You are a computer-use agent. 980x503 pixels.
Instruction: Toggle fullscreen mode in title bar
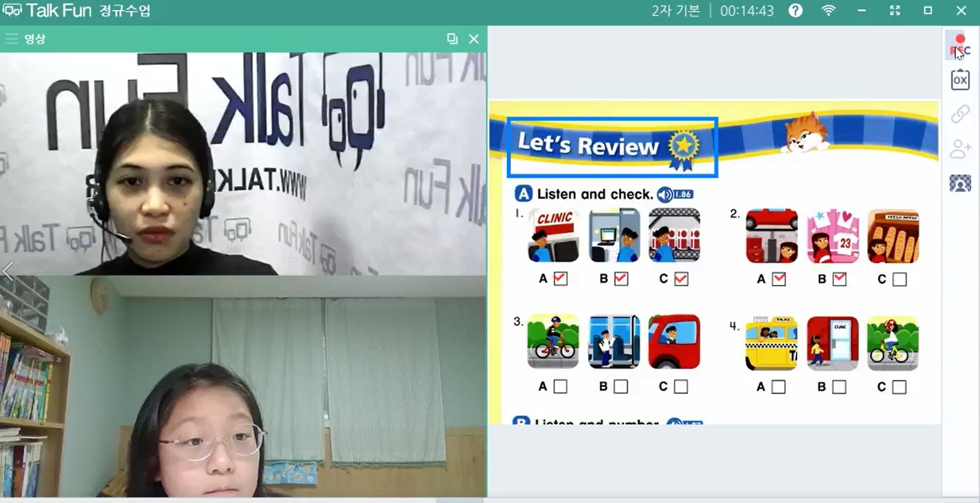(x=895, y=11)
